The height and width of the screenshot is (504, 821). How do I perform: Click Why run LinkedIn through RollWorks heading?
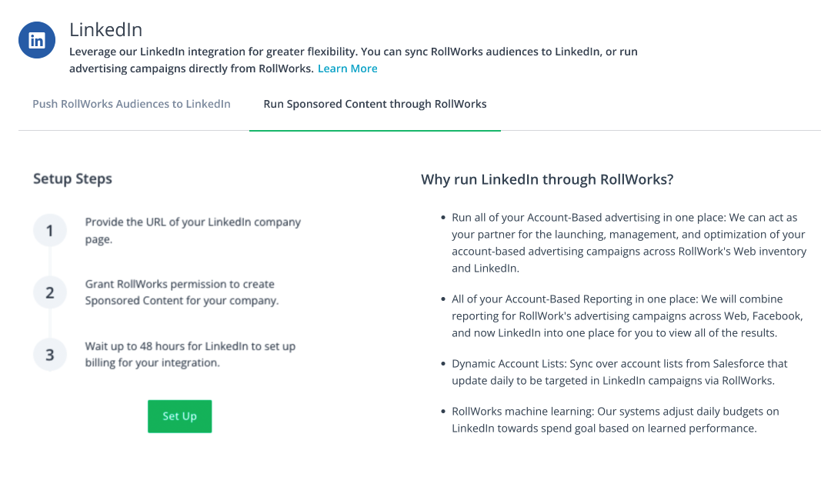547,179
